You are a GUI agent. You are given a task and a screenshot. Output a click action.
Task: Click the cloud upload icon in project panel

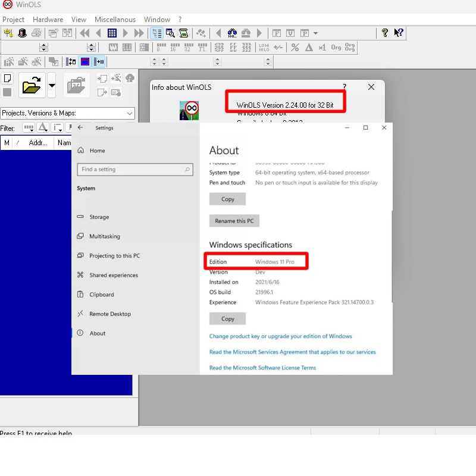[x=130, y=79]
